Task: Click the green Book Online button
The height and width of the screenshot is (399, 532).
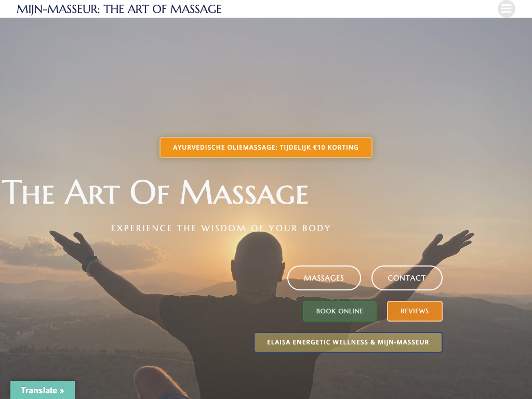Action: 340,311
